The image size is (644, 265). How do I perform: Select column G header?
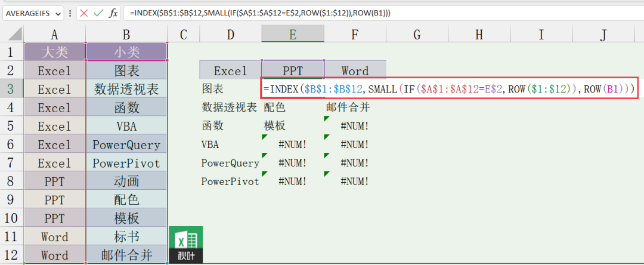coord(417,34)
